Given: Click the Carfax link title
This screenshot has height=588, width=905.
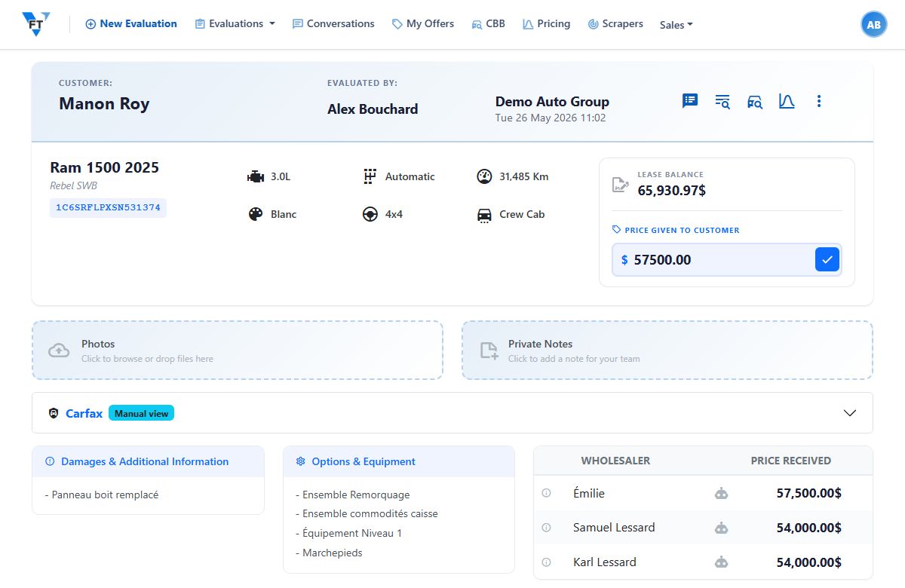Looking at the screenshot, I should coord(84,413).
